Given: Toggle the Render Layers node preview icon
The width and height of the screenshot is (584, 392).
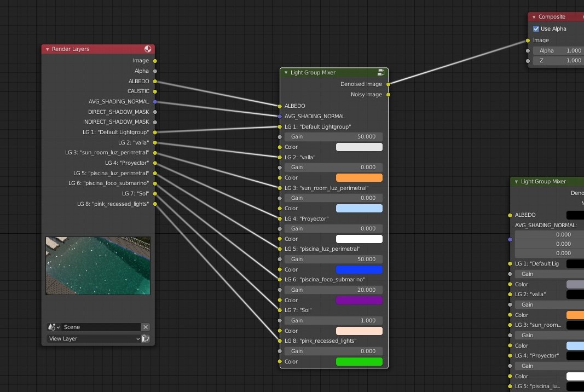Looking at the screenshot, I should (148, 49).
